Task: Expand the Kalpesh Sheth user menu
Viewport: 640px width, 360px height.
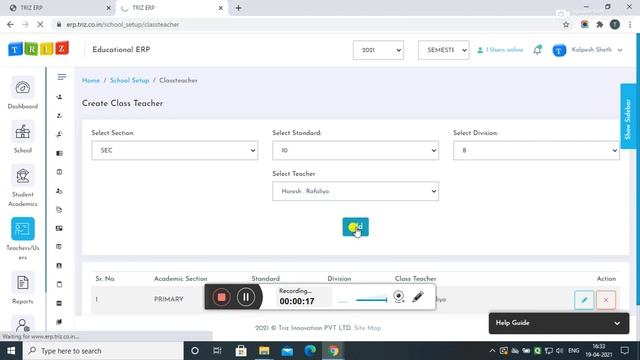Action: pos(597,50)
